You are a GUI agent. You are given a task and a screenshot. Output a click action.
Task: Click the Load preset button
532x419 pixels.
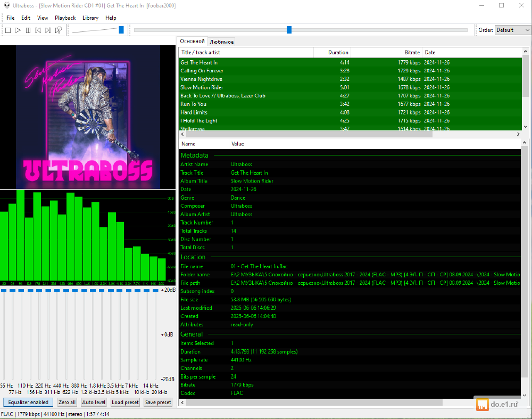(x=125, y=402)
